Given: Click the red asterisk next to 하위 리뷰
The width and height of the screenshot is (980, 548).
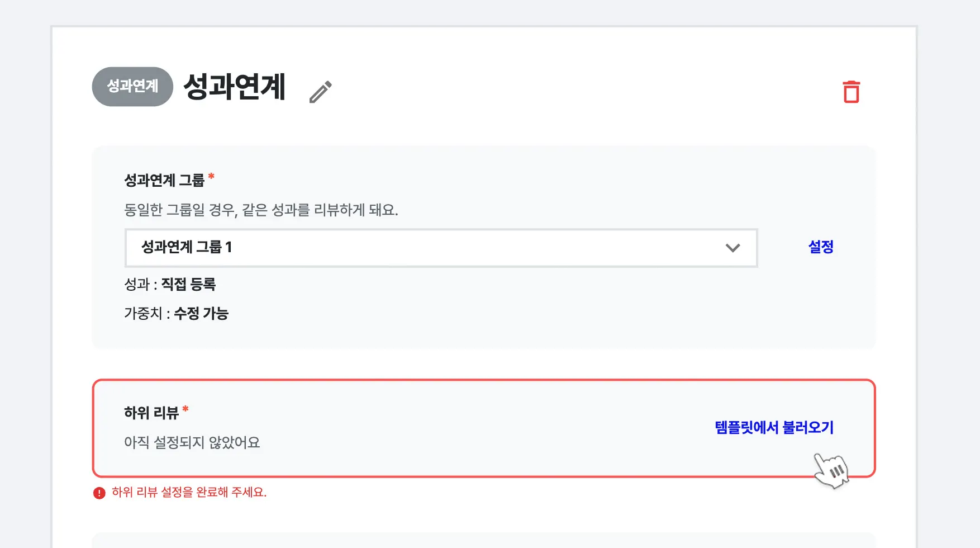Looking at the screenshot, I should (185, 410).
